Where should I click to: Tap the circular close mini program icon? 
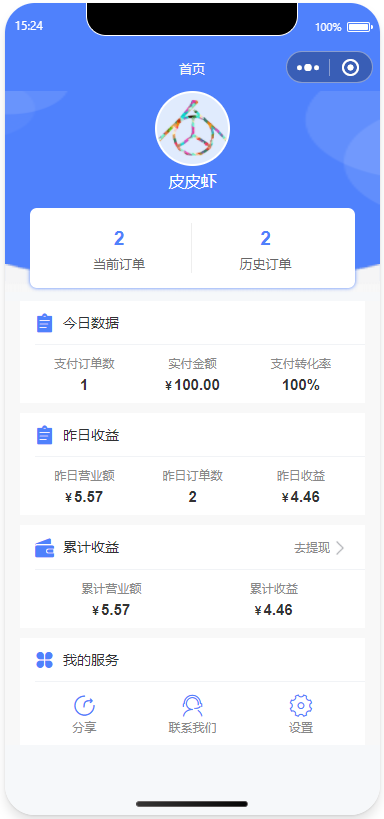click(x=350, y=68)
